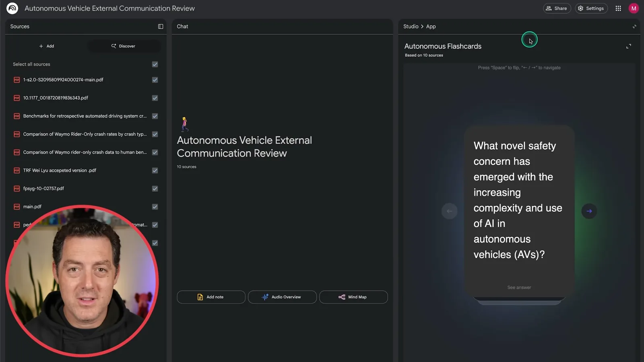The image size is (644, 362).
Task: Collapse the Sources panel icon
Action: pyautogui.click(x=161, y=27)
